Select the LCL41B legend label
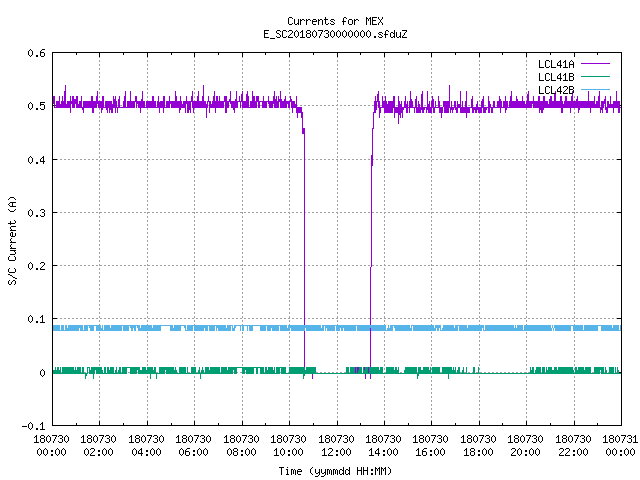Image resolution: width=640 pixels, height=480 pixels. 556,77
